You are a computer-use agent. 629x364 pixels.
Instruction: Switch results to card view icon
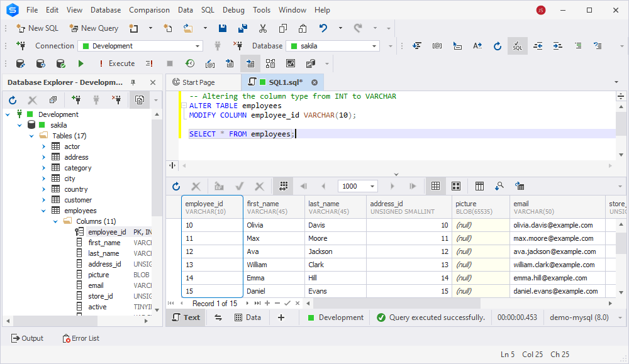coord(456,185)
